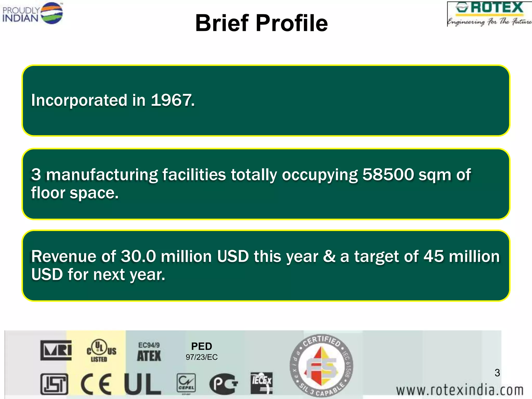Image resolution: width=532 pixels, height=399 pixels.
Task: Click the PCT GOST mark icon
Action: [223, 384]
